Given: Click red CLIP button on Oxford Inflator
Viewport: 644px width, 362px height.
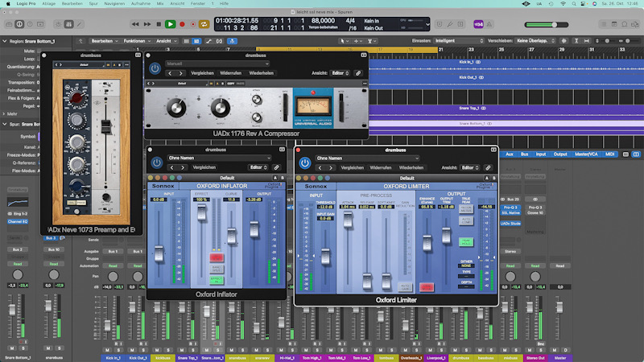Looking at the screenshot, I should coord(216,257).
